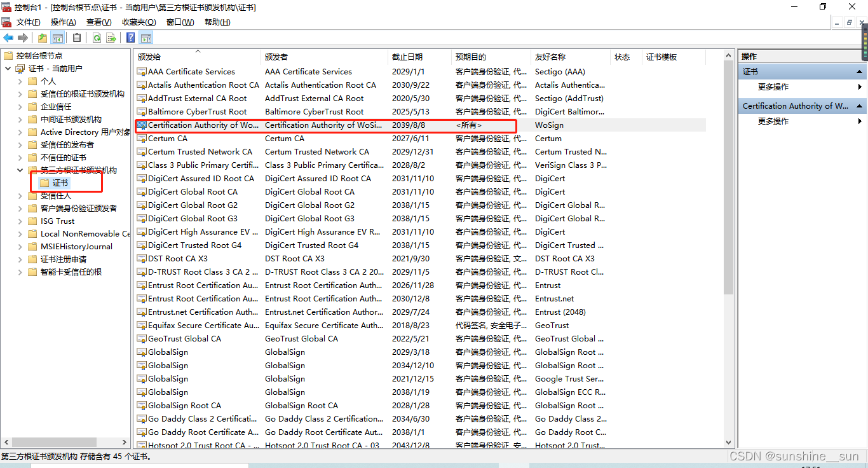Click folder icon of 控制台根节点
Image resolution: width=868 pixels, height=468 pixels.
(x=8, y=56)
